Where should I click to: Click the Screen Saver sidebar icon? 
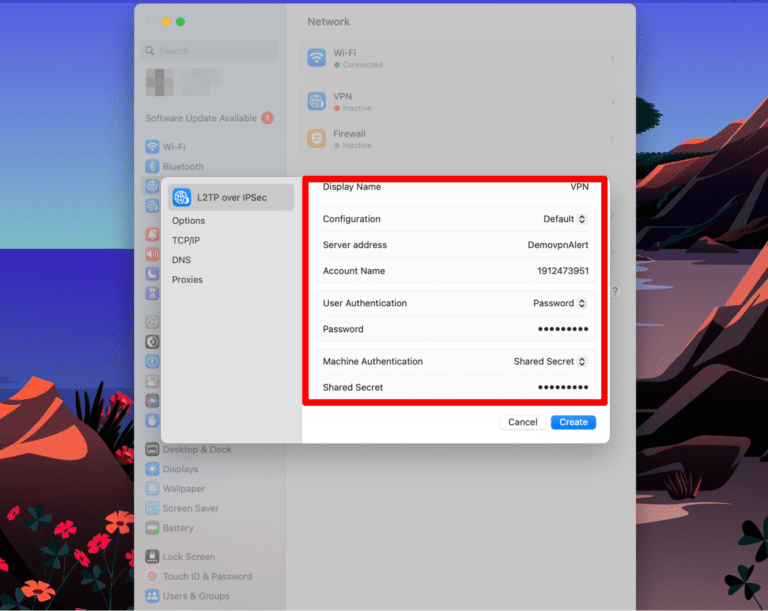(152, 508)
